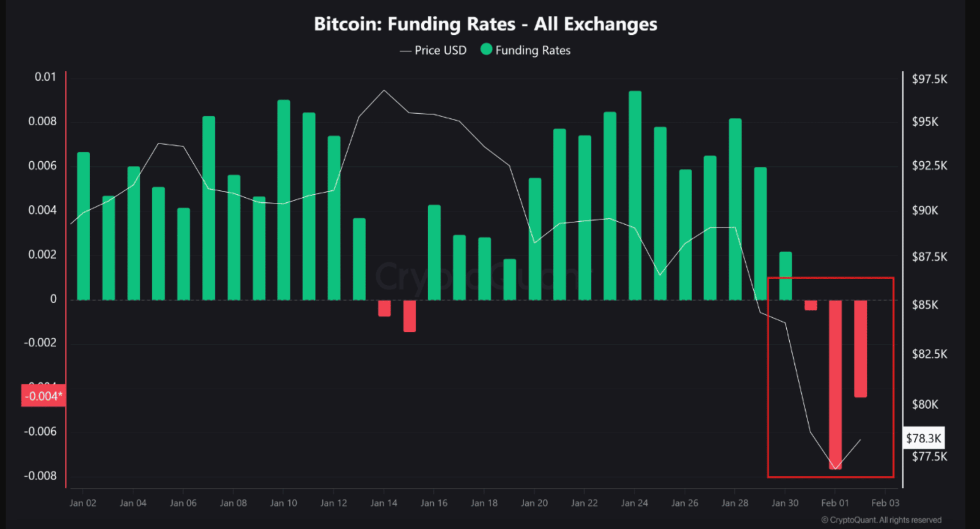Click the green Funding Rates legend circle
Screen dimensions: 980x529
pyautogui.click(x=486, y=50)
